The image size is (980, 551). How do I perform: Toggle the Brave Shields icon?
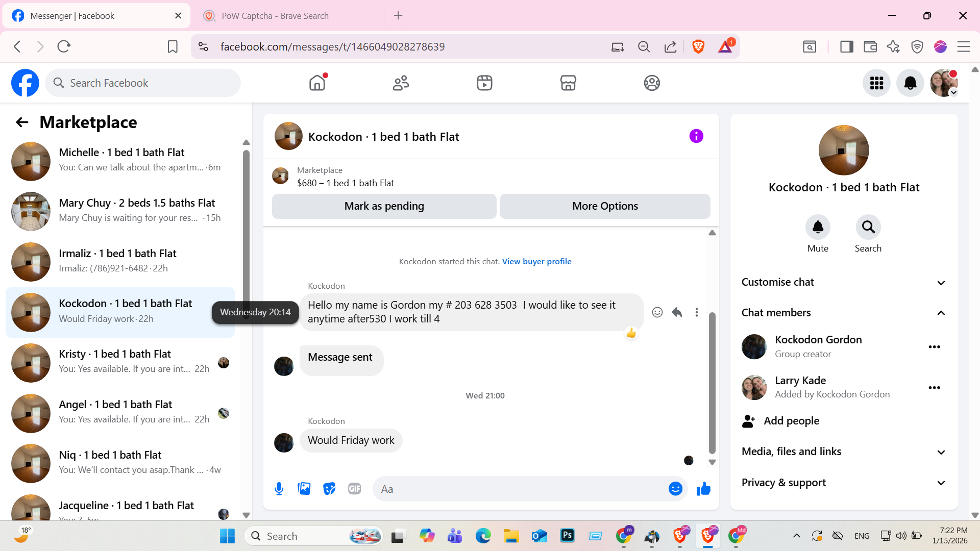coord(698,46)
